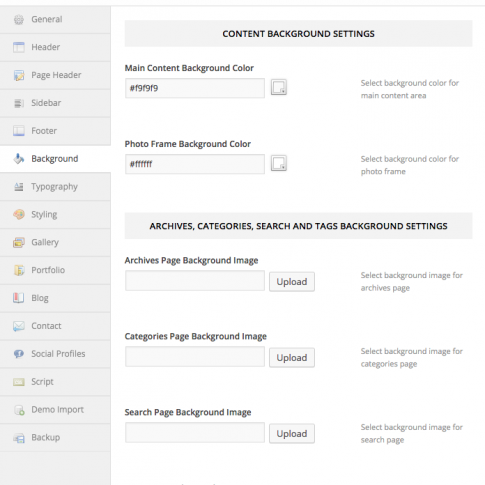Open the Photo Frame Background color picker swatch
This screenshot has width=485, height=485.
278,163
